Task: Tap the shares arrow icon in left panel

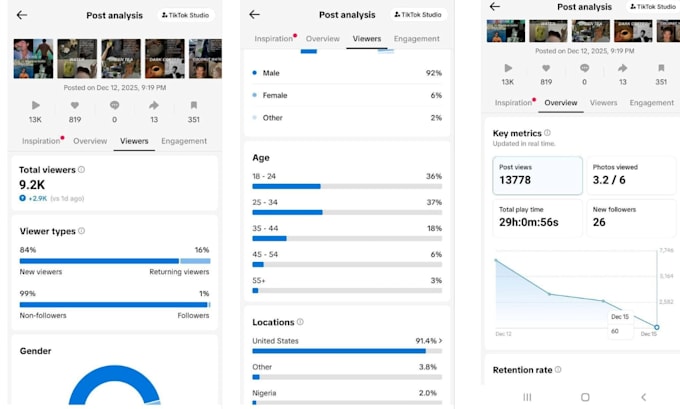Action: [154, 105]
